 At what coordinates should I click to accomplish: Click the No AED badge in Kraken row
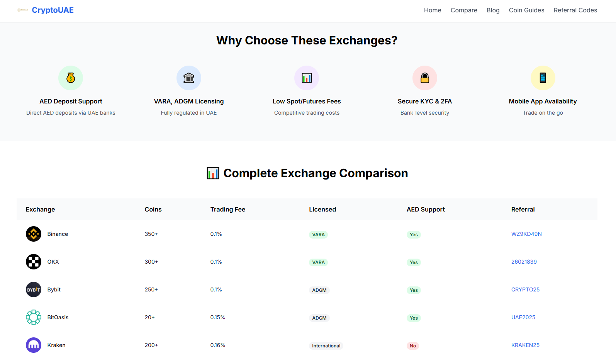pyautogui.click(x=413, y=346)
